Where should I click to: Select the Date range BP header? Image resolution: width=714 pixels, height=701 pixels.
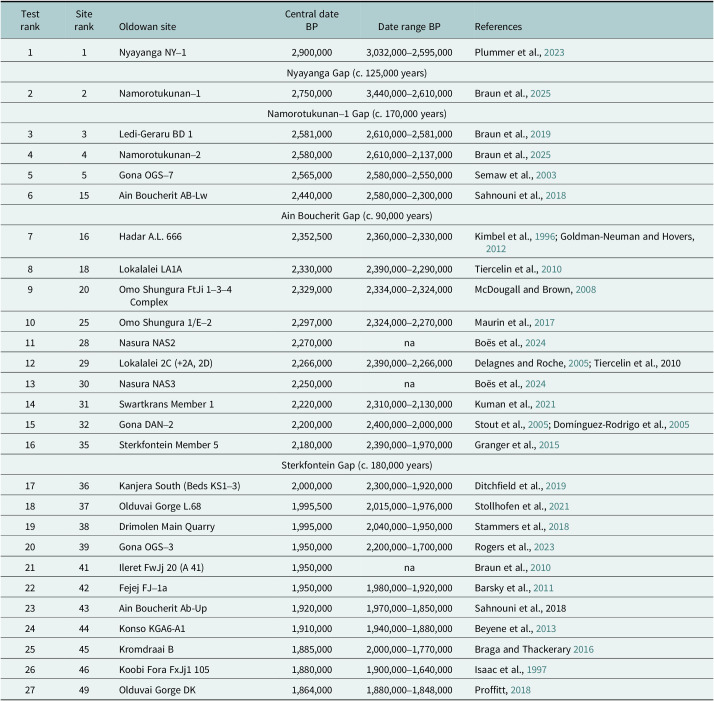point(409,26)
